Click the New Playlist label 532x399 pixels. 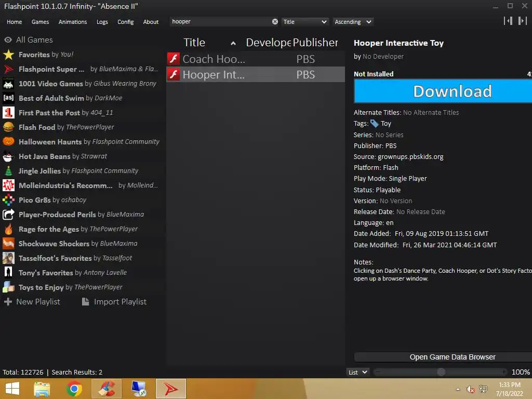(38, 302)
